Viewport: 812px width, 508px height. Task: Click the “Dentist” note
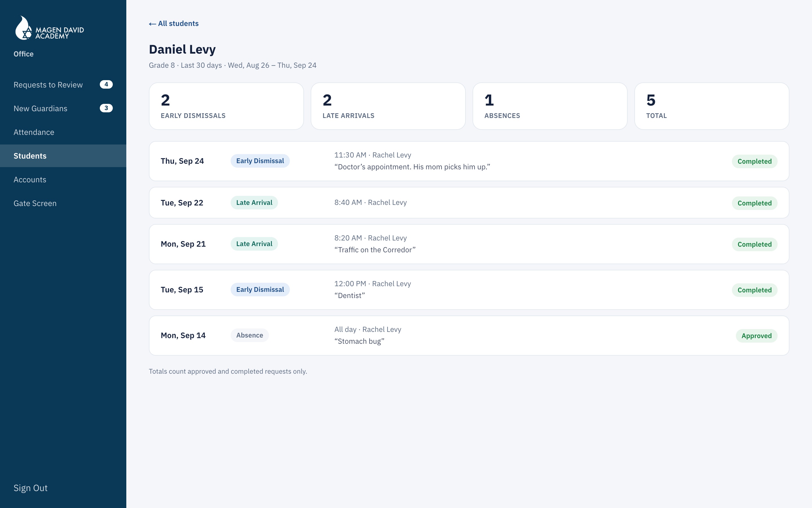click(349, 295)
